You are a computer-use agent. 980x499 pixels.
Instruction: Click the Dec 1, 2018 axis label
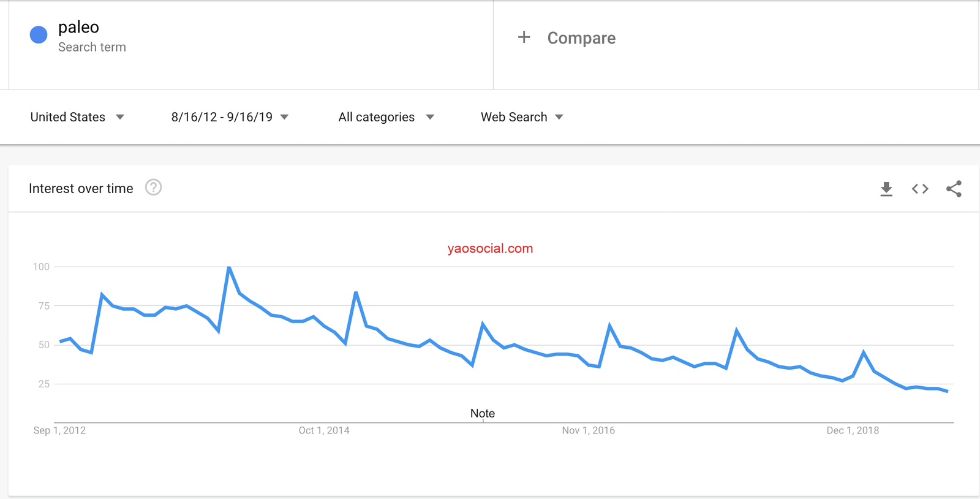coord(853,430)
